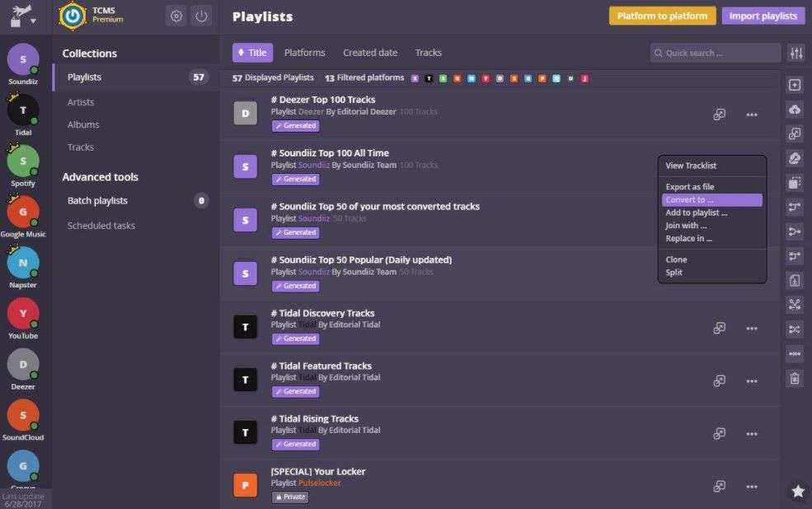Screen dimensions: 812x509
Task: Click the power logout icon
Action: (x=201, y=16)
